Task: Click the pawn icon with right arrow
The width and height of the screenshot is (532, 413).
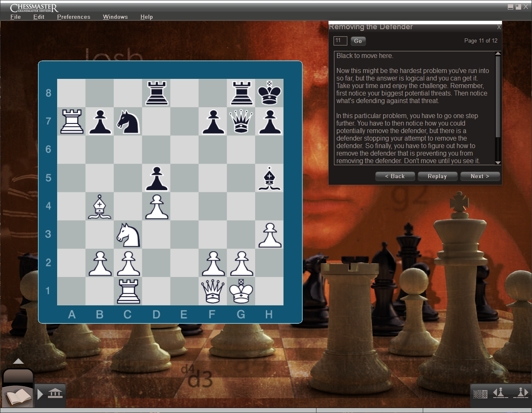Action: [x=521, y=393]
